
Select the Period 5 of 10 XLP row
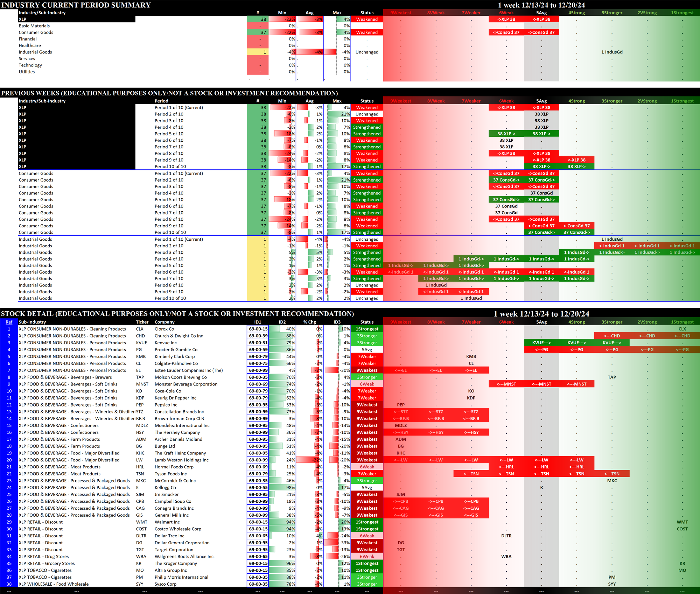point(169,134)
